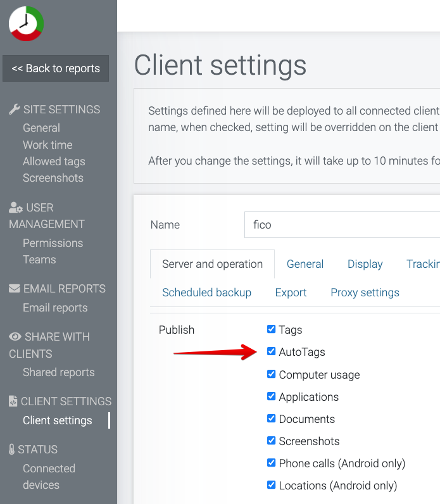This screenshot has width=440, height=504.
Task: Click the ManicTime clock logo
Action: 26,23
